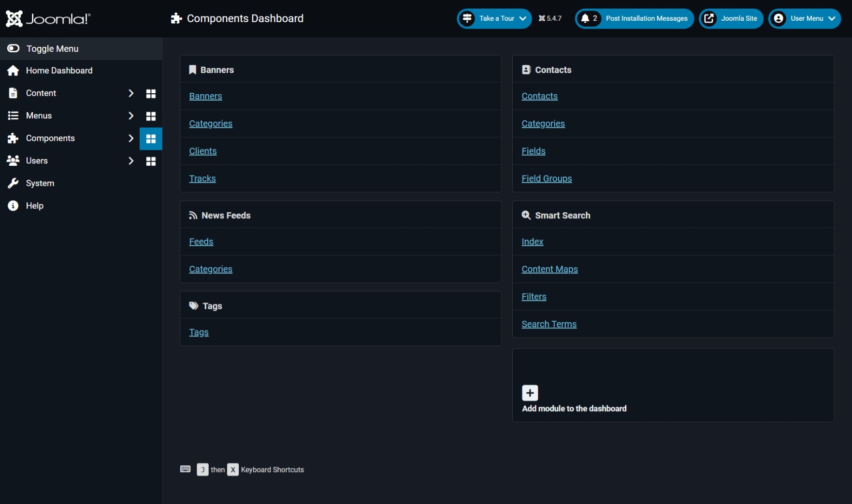The width and height of the screenshot is (852, 504).
Task: Open the Contacts link
Action: [x=539, y=96]
